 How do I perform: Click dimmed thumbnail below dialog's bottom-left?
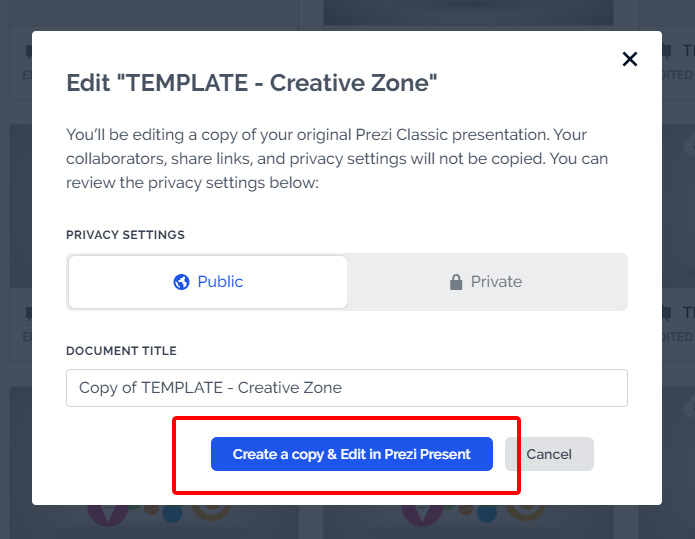[x=150, y=518]
